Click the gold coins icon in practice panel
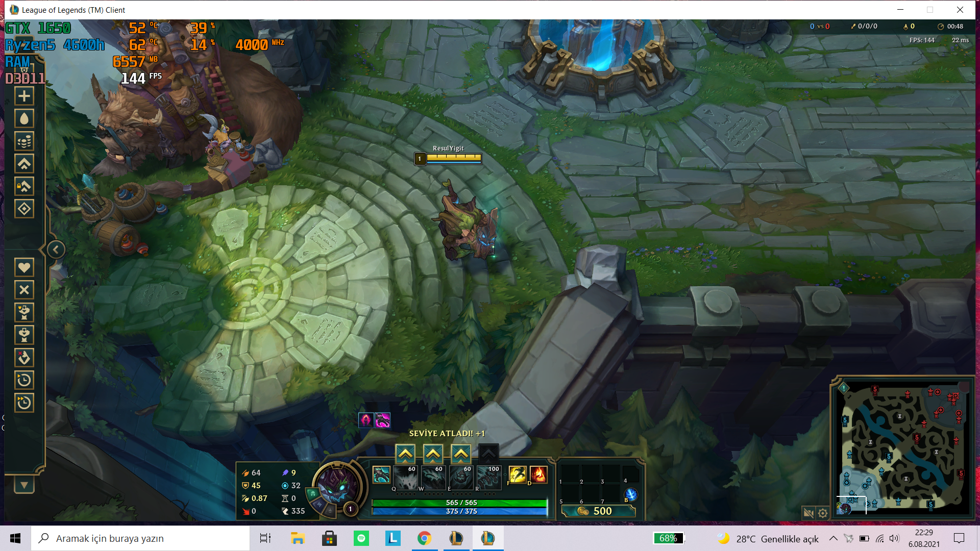The width and height of the screenshot is (980, 551). 24,141
